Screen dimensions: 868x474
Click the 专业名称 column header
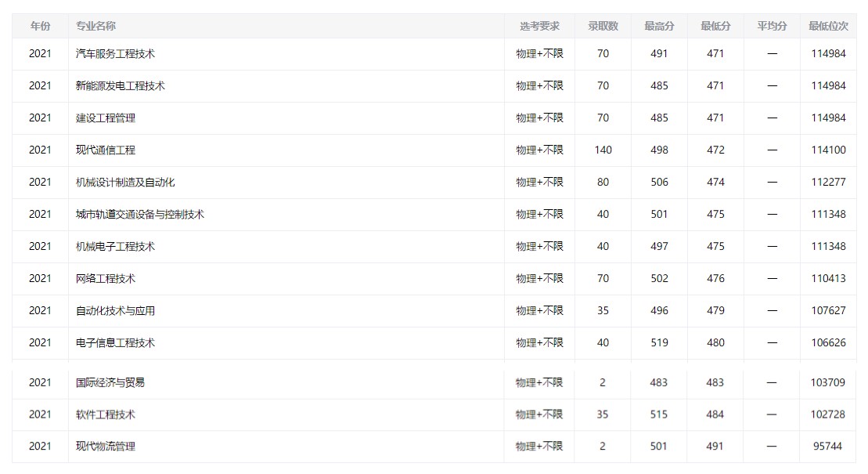click(95, 26)
